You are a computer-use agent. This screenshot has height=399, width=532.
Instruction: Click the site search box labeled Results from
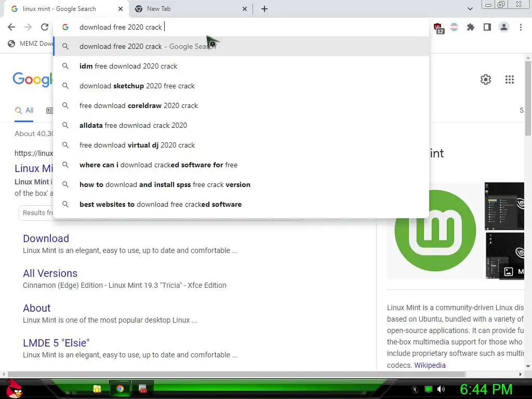coord(36,212)
